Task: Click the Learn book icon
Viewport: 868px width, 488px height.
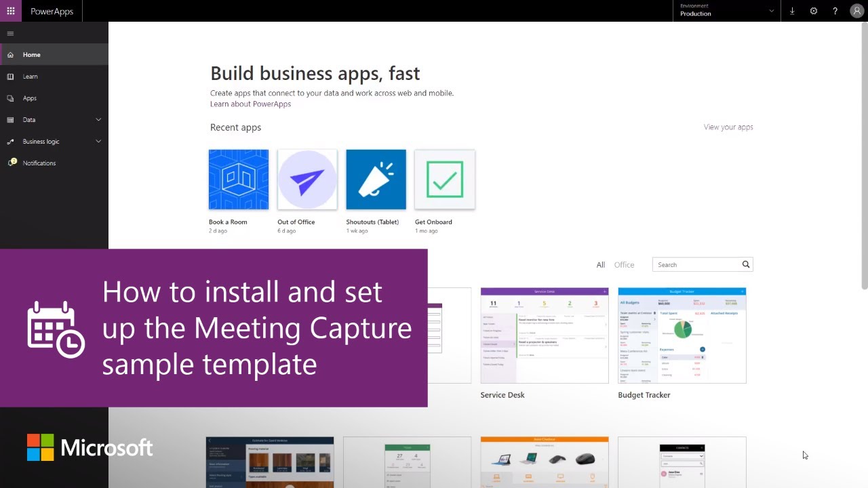Action: coord(10,77)
